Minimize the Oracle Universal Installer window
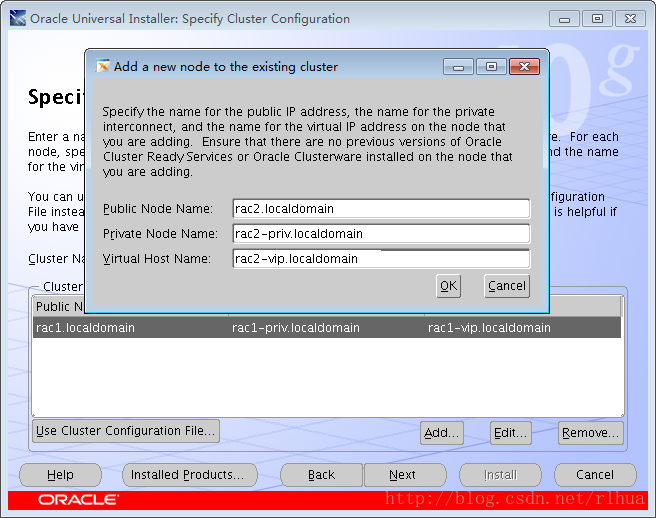Screen dimensions: 656x518 tap(564, 19)
